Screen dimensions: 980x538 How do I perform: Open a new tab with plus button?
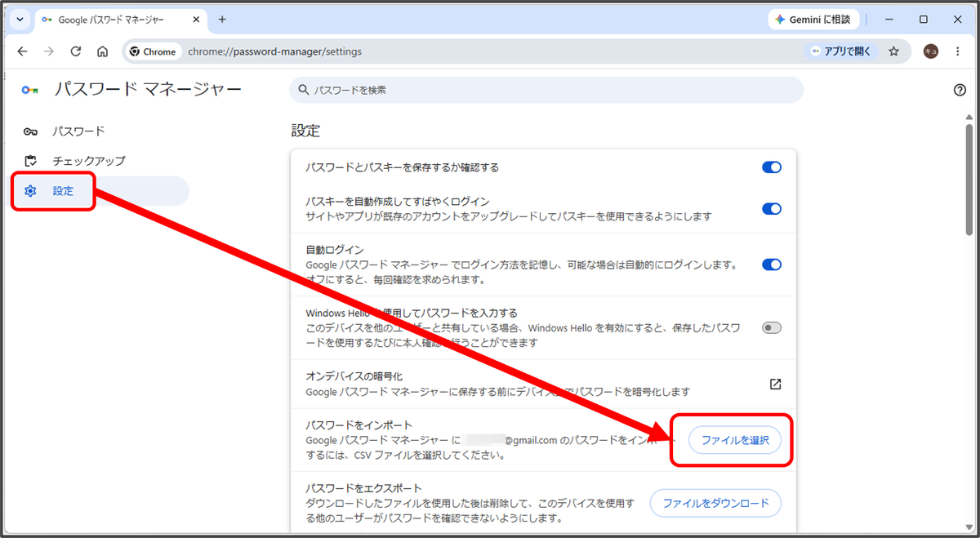point(222,19)
